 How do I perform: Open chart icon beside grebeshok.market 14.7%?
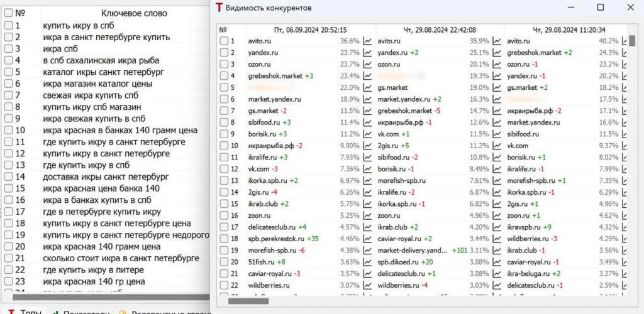pyautogui.click(x=497, y=111)
